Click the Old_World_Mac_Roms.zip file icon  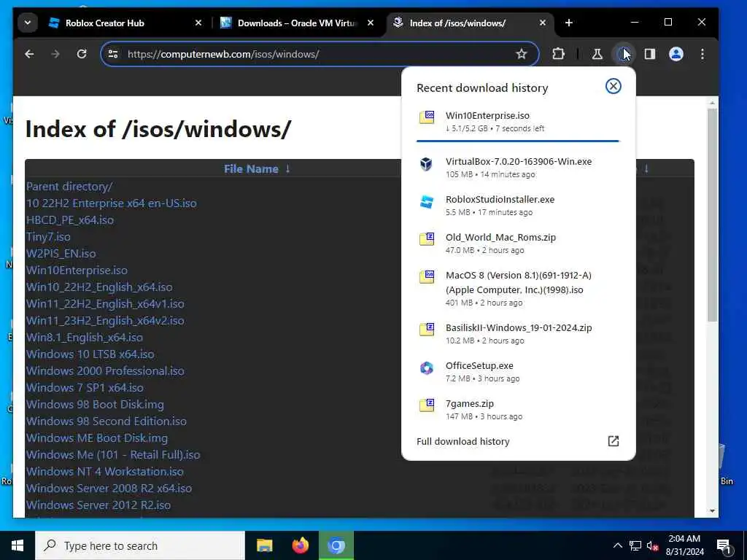pos(427,239)
